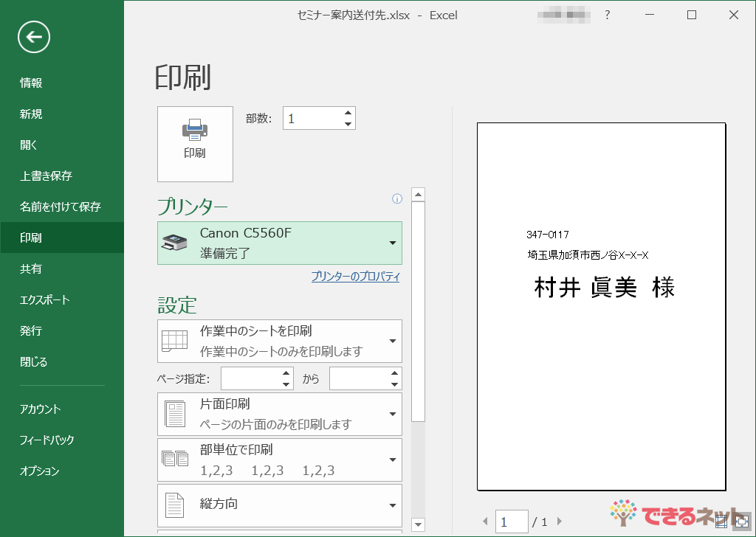Click the から end page field

[x=360, y=378]
